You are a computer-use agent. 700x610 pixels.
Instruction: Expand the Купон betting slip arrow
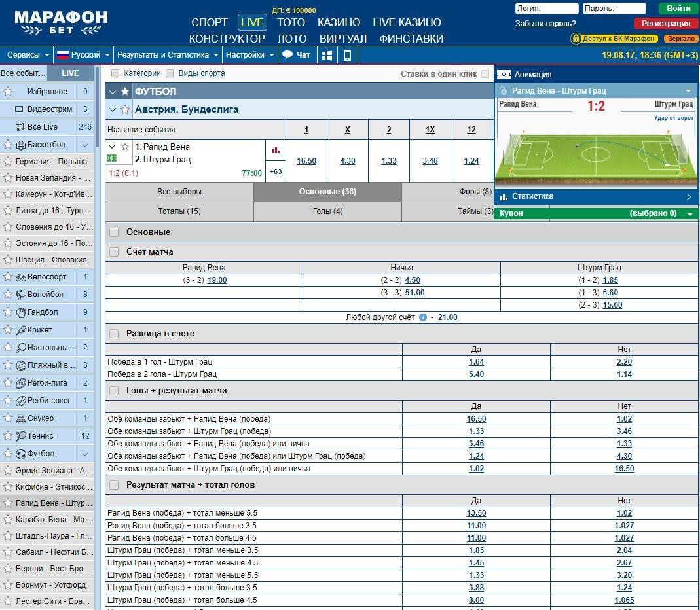(x=690, y=214)
